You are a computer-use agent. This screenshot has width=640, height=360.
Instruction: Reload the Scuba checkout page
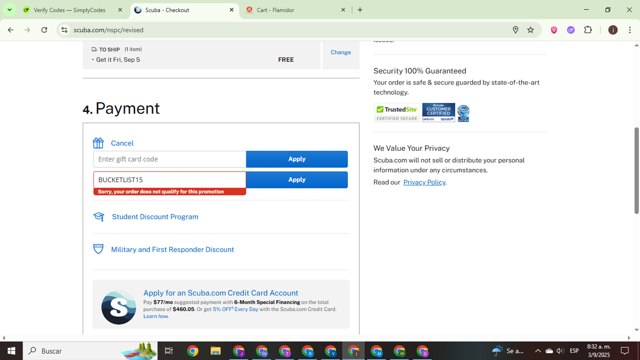click(x=44, y=30)
